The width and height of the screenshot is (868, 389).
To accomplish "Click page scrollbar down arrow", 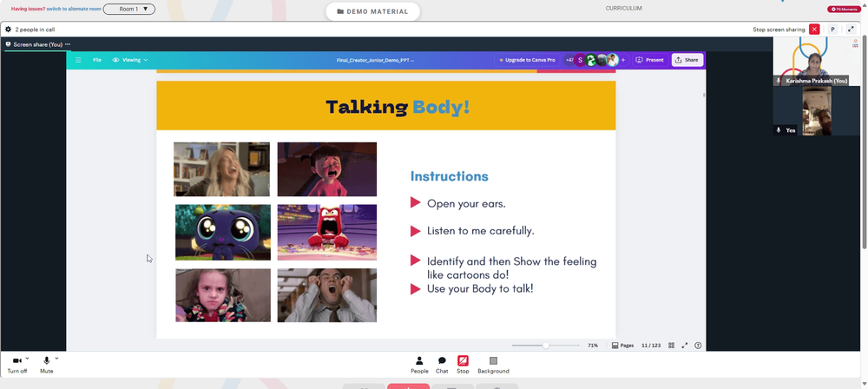I will (865, 384).
